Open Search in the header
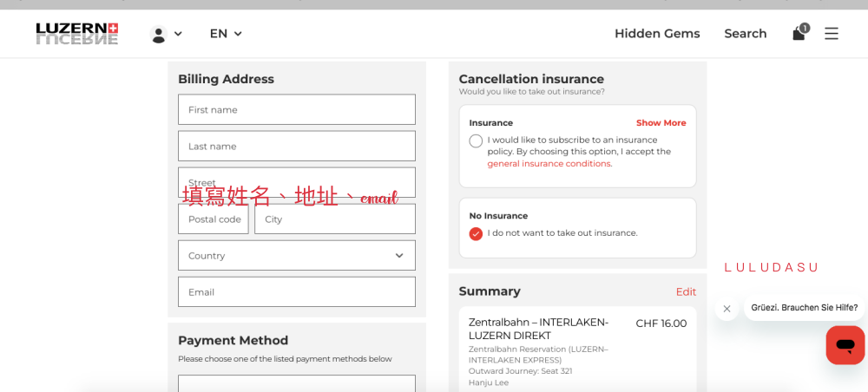Image resolution: width=868 pixels, height=392 pixels. (745, 34)
